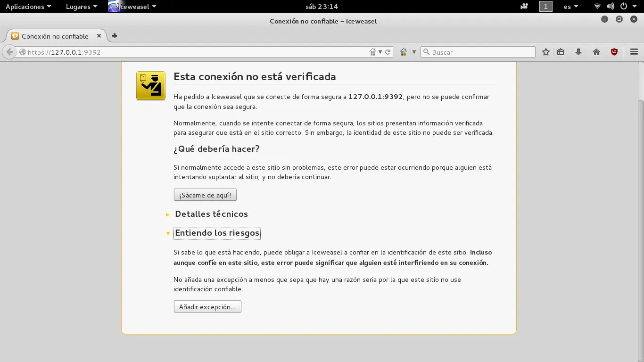Click the Wi-Fi status icon
This screenshot has height=362, width=644.
click(x=597, y=7)
